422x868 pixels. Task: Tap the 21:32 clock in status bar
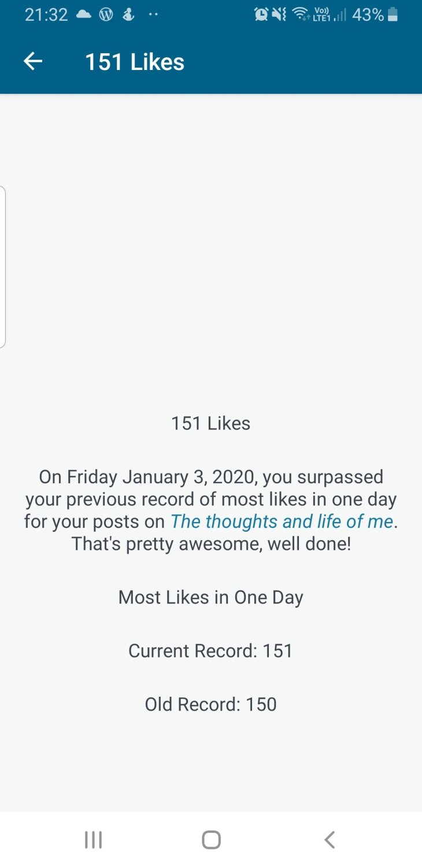coord(46,15)
